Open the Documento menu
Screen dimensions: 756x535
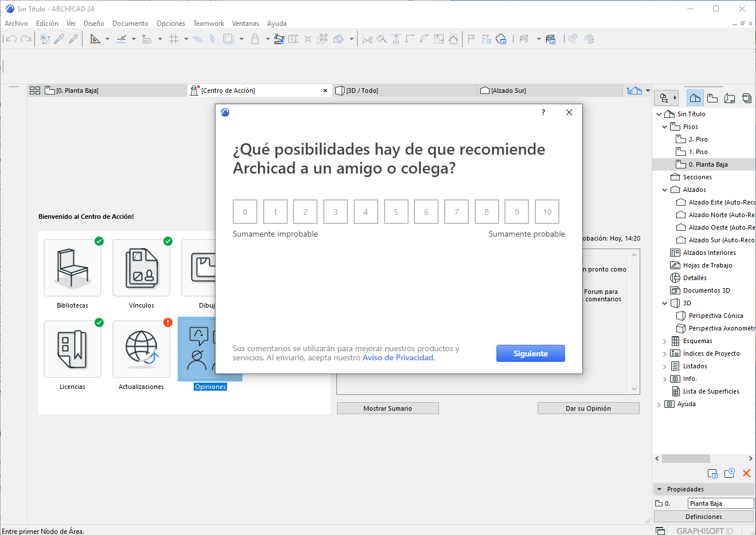[x=130, y=23]
